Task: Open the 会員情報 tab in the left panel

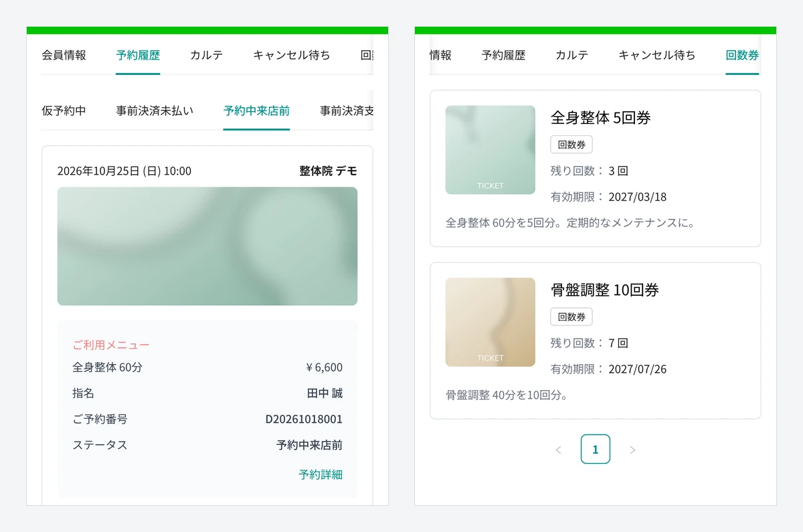Action: (64, 56)
